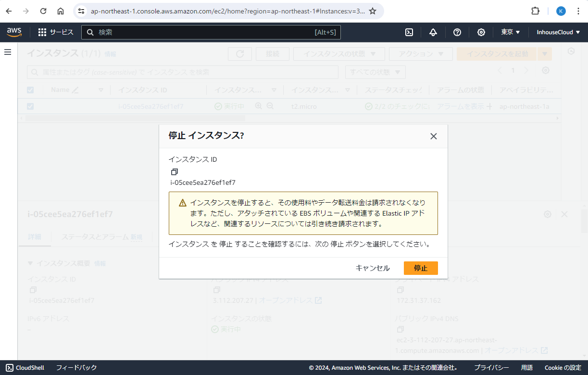This screenshot has width=588, height=375.
Task: Cancel the stop instance dialog
Action: tap(373, 268)
